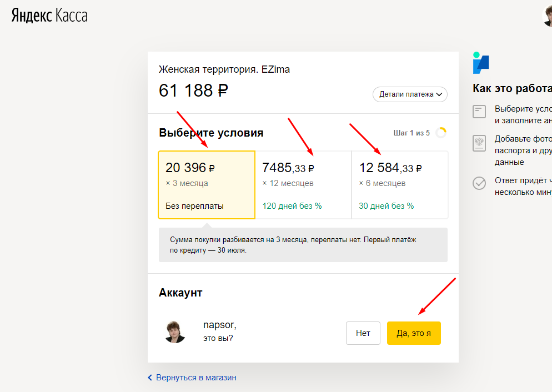
Task: Click the checkmark icon beside Ответ придёт
Action: click(x=479, y=183)
